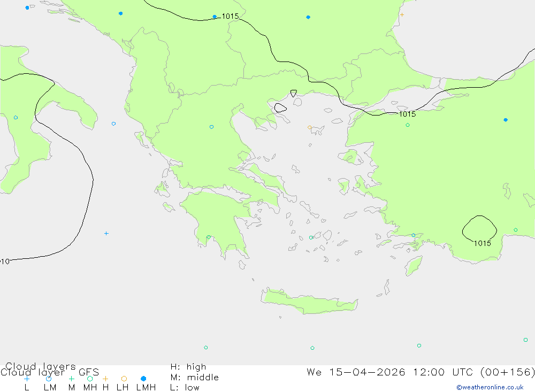Click the green circle MH legend symbol
Screen dimensions: 535x392
pyautogui.click(x=90, y=379)
